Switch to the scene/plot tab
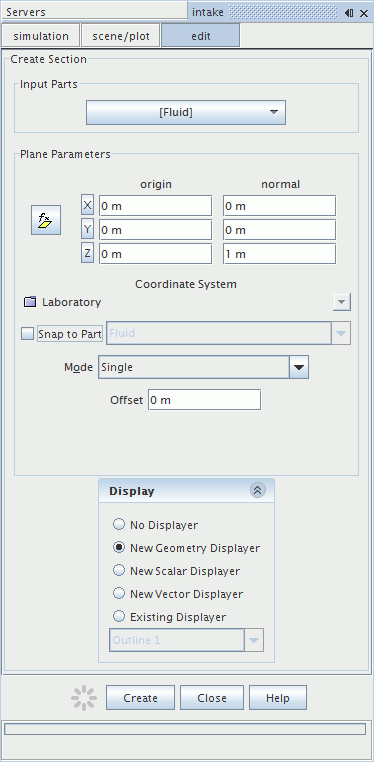This screenshot has width=374, height=762. tap(121, 36)
